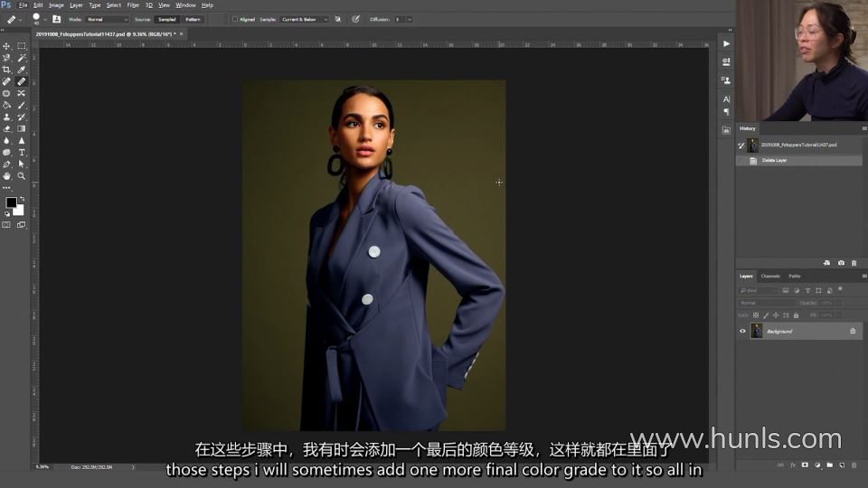868x488 pixels.
Task: Select the Blur tool
Action: point(6,141)
